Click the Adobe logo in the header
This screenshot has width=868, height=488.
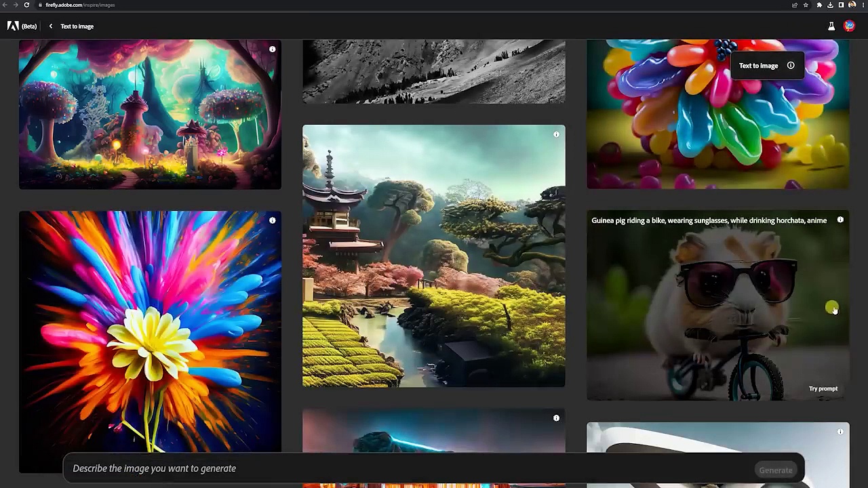click(13, 26)
